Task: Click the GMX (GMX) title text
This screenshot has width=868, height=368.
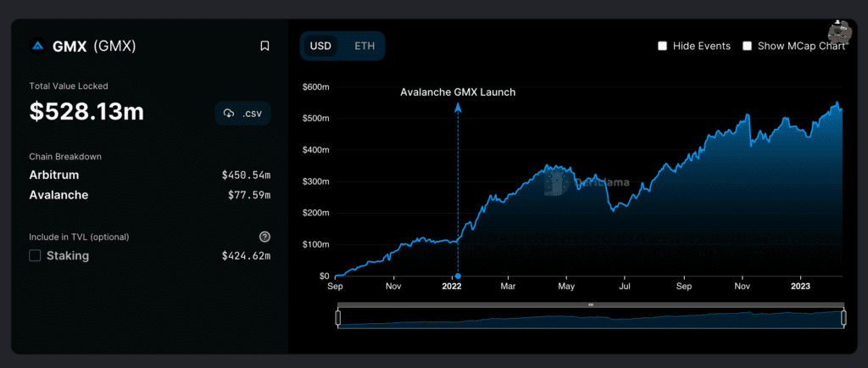Action: pos(94,47)
